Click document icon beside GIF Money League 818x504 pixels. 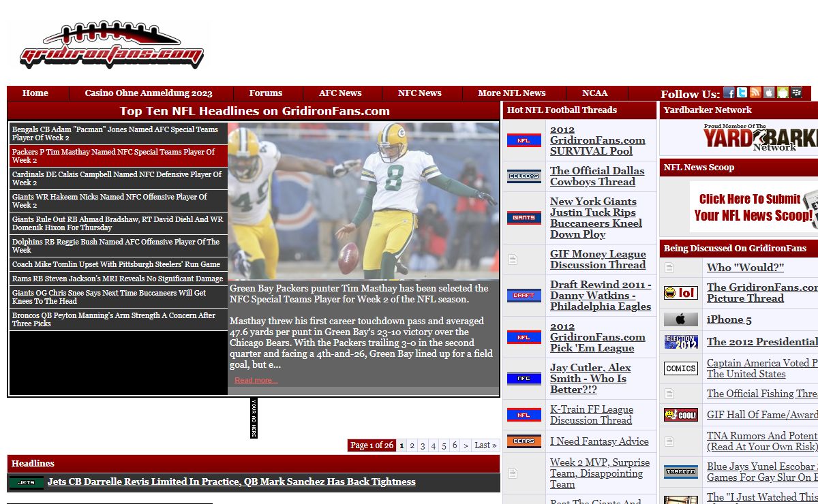coord(513,259)
